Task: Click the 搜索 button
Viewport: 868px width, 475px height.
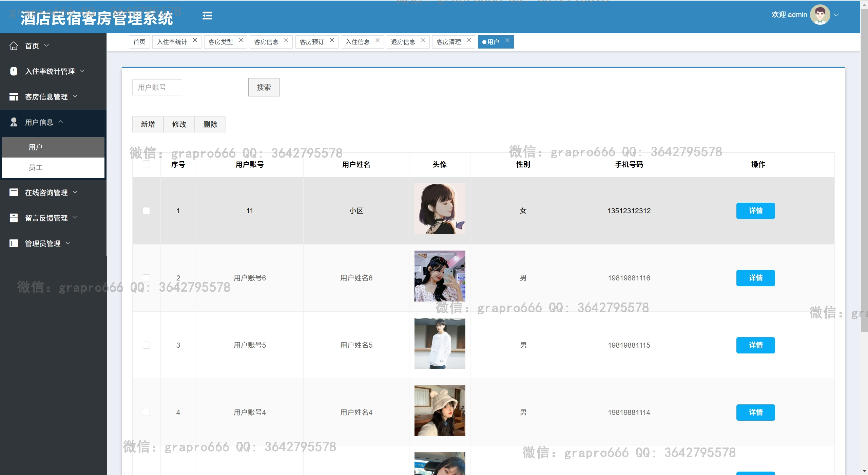Action: [x=264, y=88]
